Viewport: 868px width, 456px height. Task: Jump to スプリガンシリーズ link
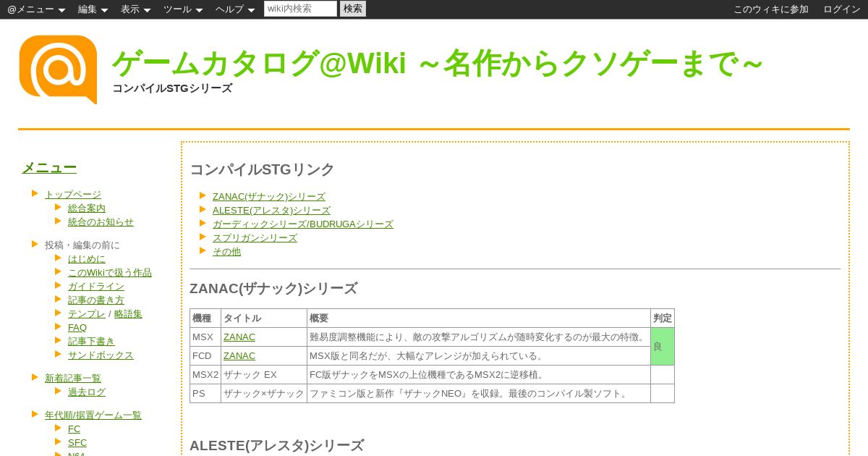point(255,237)
